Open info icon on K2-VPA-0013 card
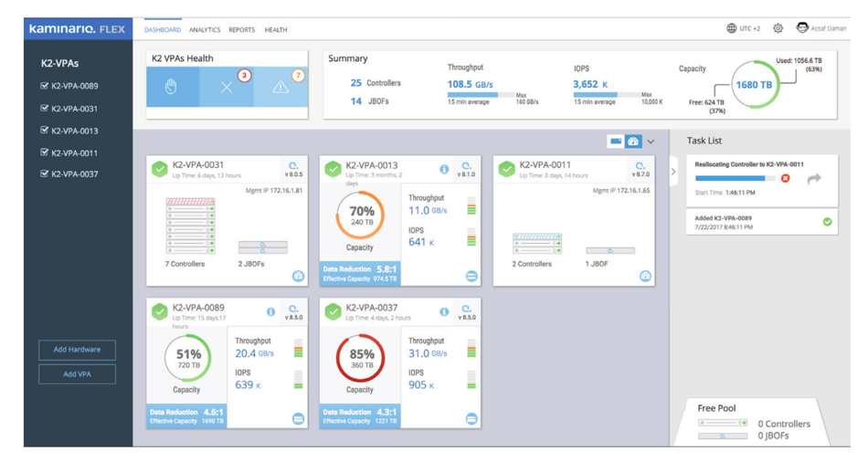The width and height of the screenshot is (868, 472). click(x=444, y=169)
